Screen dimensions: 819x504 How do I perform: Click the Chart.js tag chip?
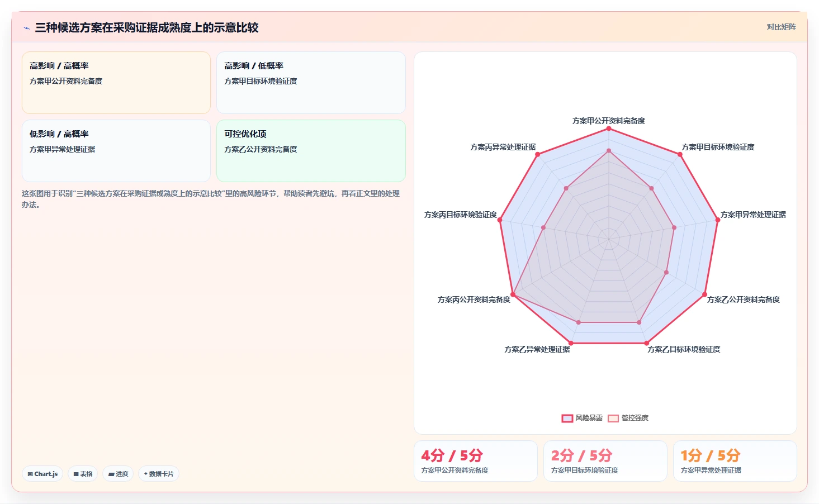point(42,474)
